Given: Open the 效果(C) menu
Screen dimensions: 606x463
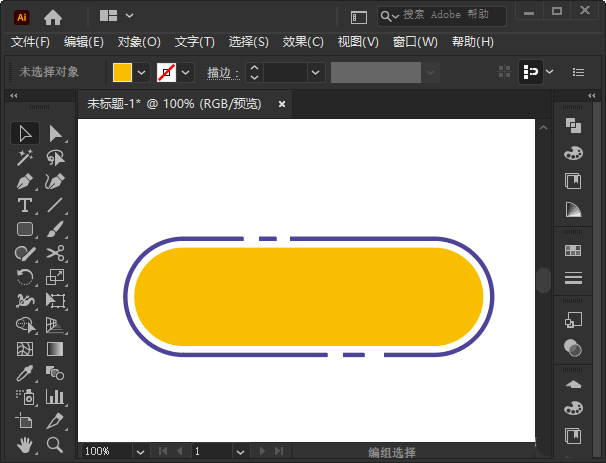Looking at the screenshot, I should 303,42.
